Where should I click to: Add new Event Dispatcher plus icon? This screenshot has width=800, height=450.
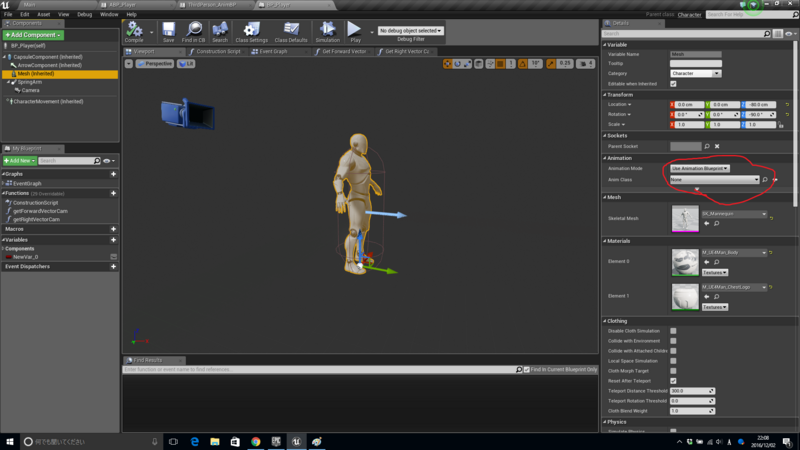[113, 266]
